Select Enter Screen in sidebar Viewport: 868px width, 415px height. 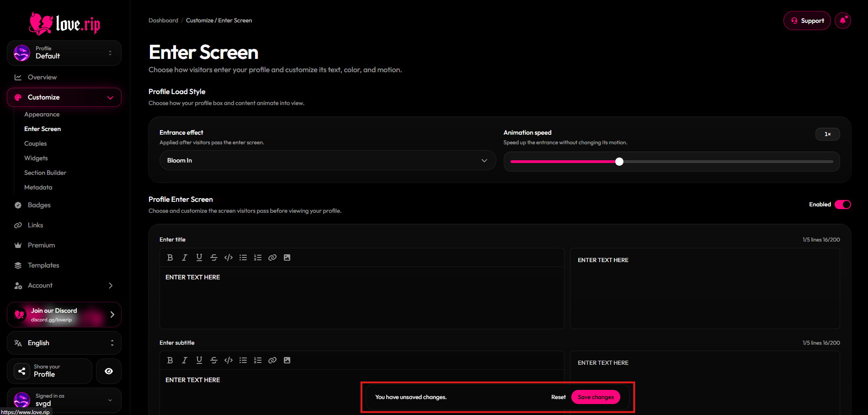coord(43,129)
